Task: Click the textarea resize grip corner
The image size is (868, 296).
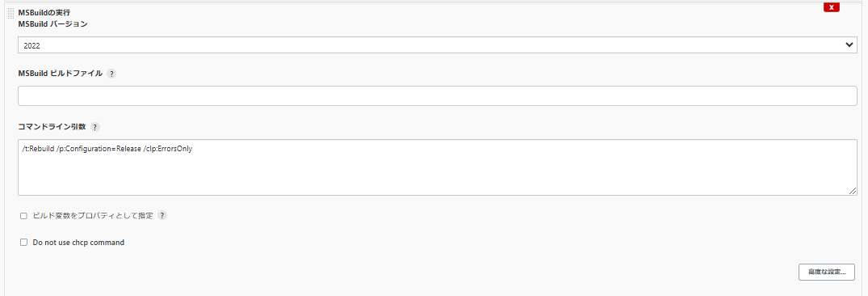Action: pyautogui.click(x=853, y=191)
